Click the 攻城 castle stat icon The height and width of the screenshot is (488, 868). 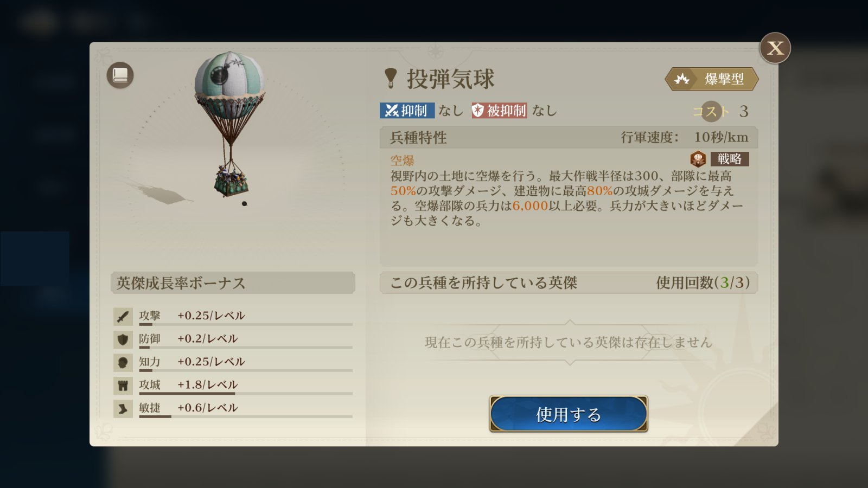(x=123, y=386)
